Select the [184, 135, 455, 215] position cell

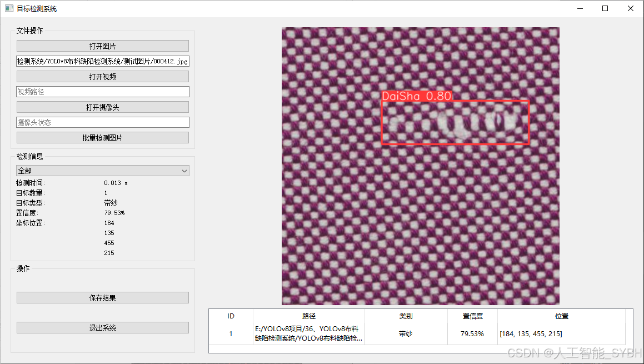(561, 333)
